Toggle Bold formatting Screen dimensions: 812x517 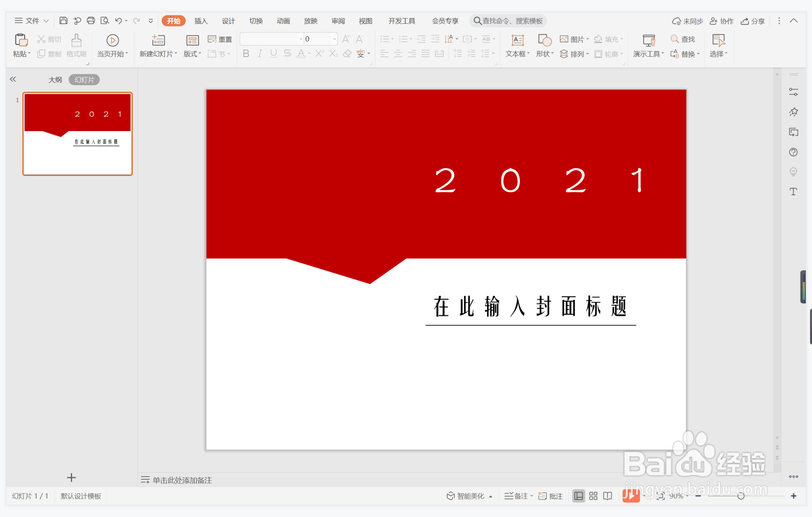[246, 54]
